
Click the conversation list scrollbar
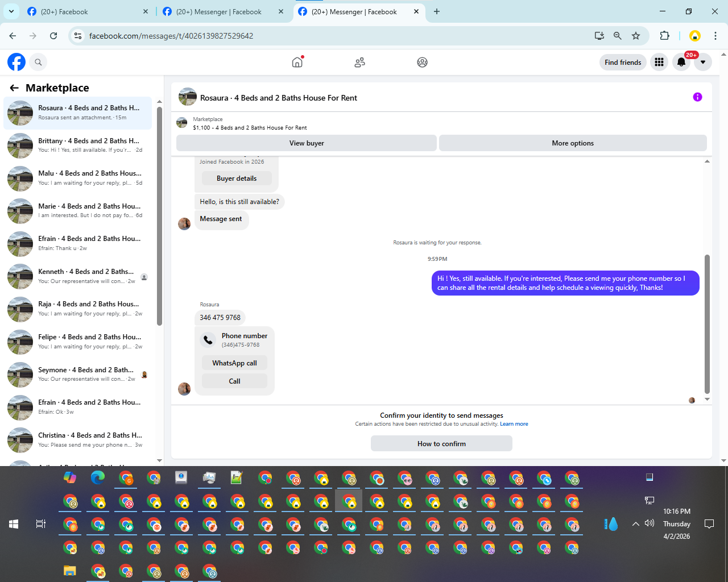[159, 216]
